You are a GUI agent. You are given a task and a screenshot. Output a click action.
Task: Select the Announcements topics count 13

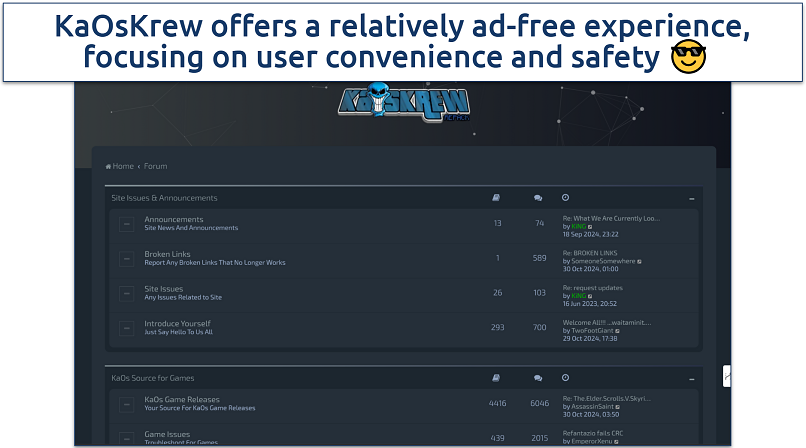pyautogui.click(x=497, y=223)
